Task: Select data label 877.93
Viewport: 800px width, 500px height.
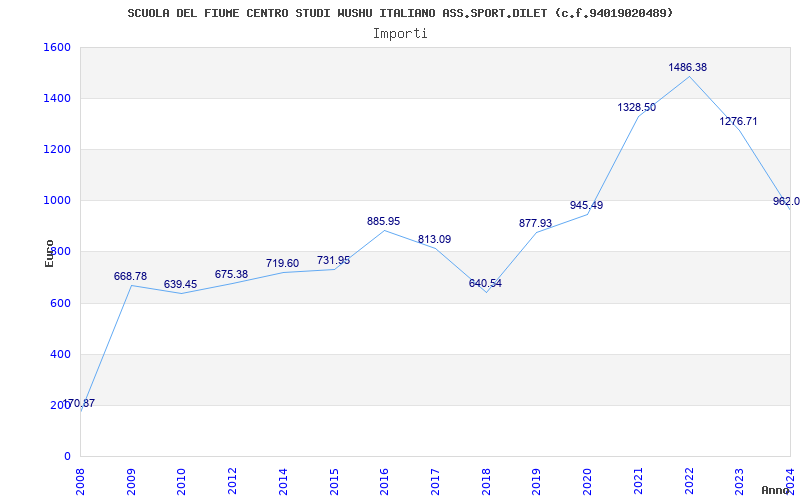Action: click(535, 223)
